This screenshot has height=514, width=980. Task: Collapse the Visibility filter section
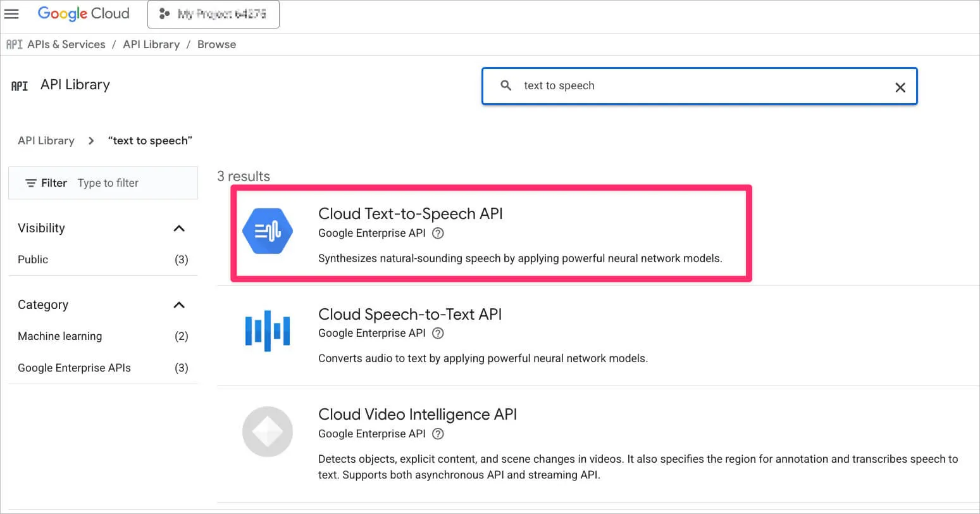[x=179, y=228]
